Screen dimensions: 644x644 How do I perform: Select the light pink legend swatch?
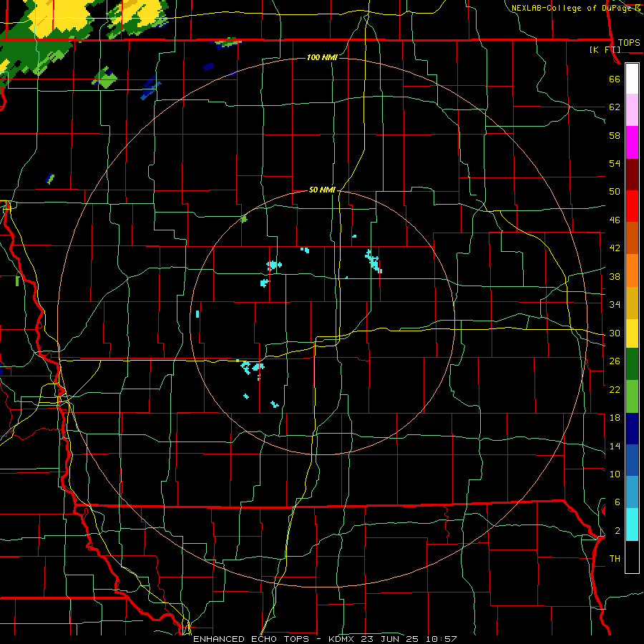pyautogui.click(x=632, y=110)
